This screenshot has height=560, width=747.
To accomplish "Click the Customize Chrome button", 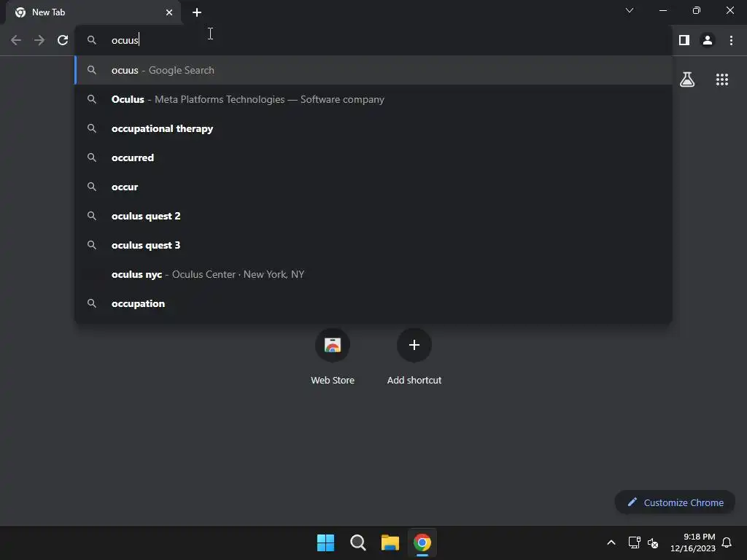I will click(x=675, y=502).
